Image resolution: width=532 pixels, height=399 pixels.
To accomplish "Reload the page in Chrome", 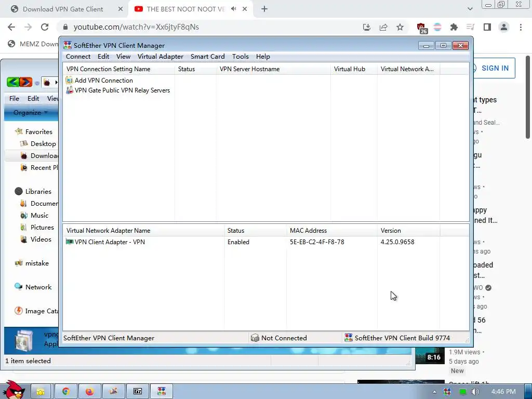I will pos(45,27).
